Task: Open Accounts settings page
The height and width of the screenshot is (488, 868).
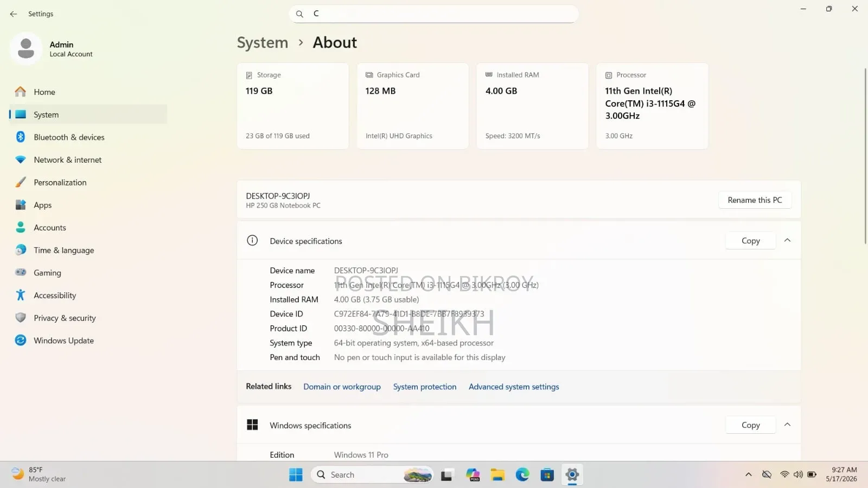Action: [88, 228]
